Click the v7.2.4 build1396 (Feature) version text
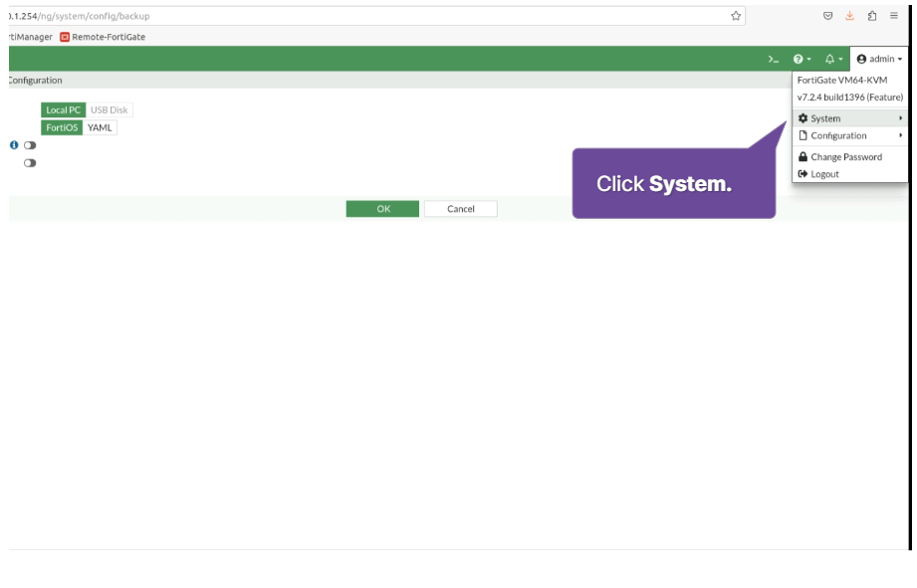The height and width of the screenshot is (588, 917). [849, 98]
